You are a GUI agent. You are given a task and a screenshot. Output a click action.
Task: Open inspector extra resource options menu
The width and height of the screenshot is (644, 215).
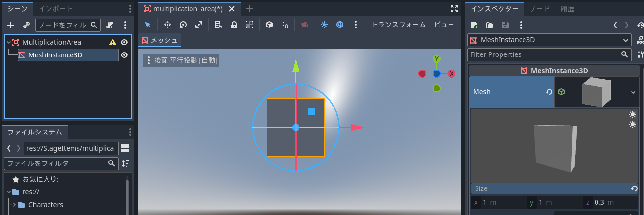tap(521, 25)
